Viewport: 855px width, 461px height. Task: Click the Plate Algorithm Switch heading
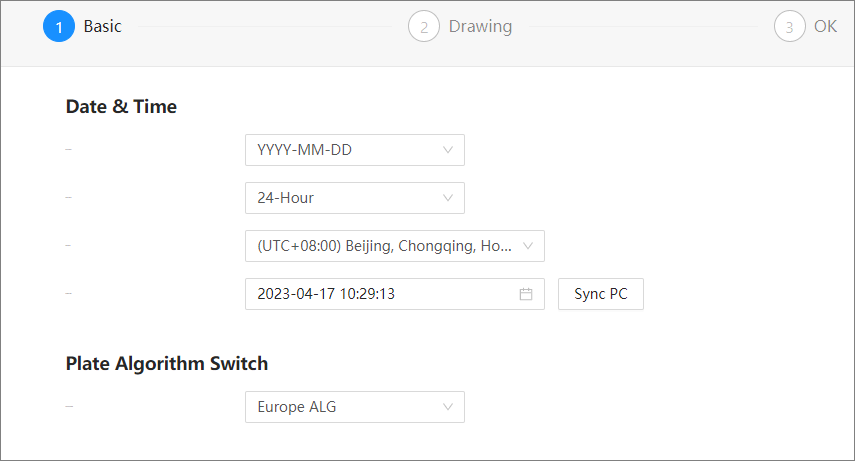[167, 363]
